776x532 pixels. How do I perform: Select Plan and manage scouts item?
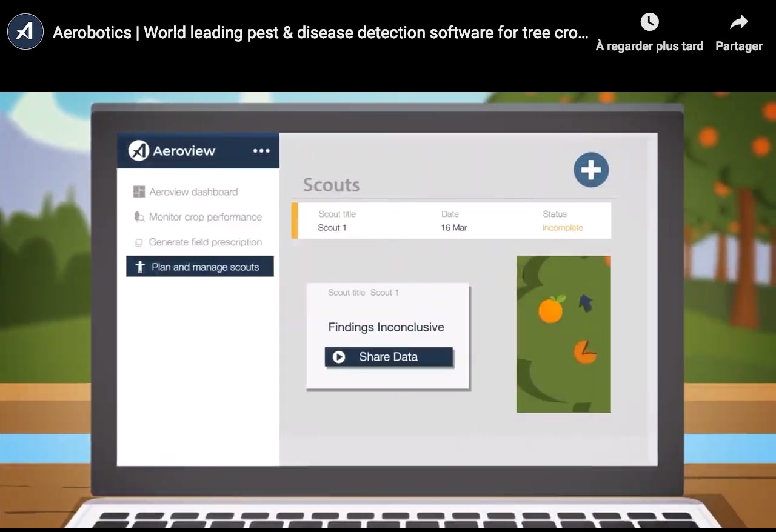point(205,267)
